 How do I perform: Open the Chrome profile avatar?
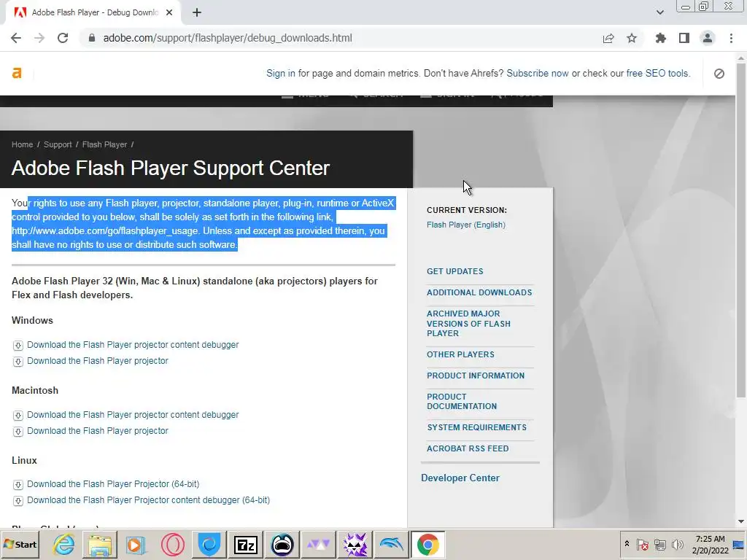[x=708, y=38]
